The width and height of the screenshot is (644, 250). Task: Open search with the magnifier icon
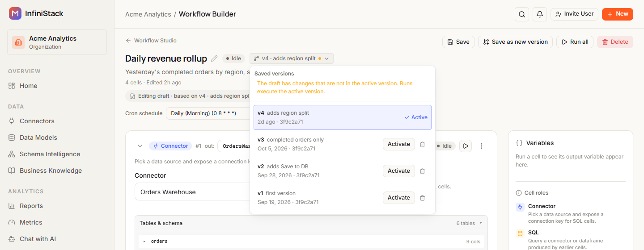point(522,14)
